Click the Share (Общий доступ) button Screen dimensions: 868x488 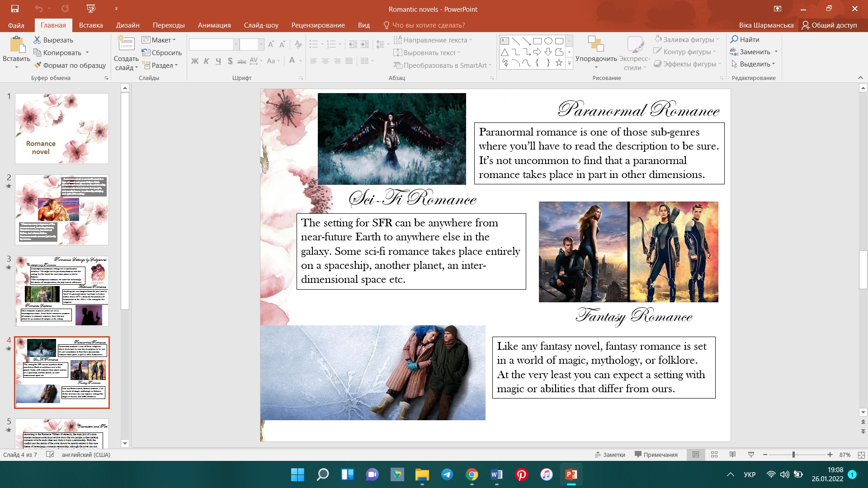coord(829,25)
